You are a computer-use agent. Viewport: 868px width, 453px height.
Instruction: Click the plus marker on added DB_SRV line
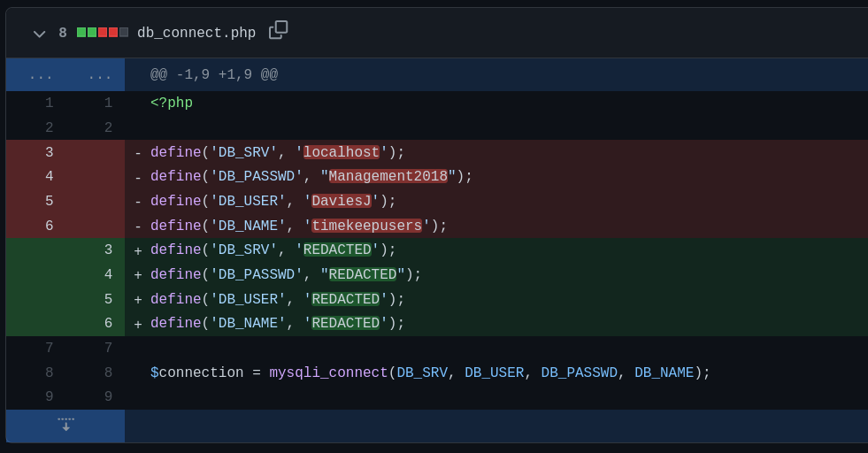pyautogui.click(x=138, y=251)
